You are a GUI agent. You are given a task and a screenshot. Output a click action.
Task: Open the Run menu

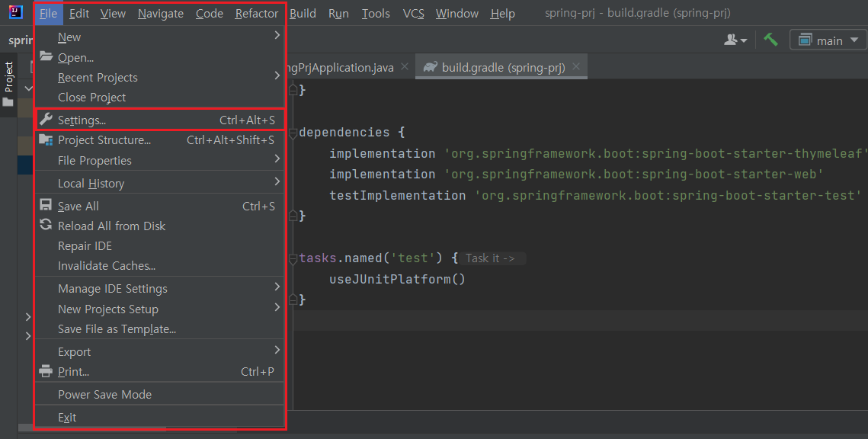338,13
